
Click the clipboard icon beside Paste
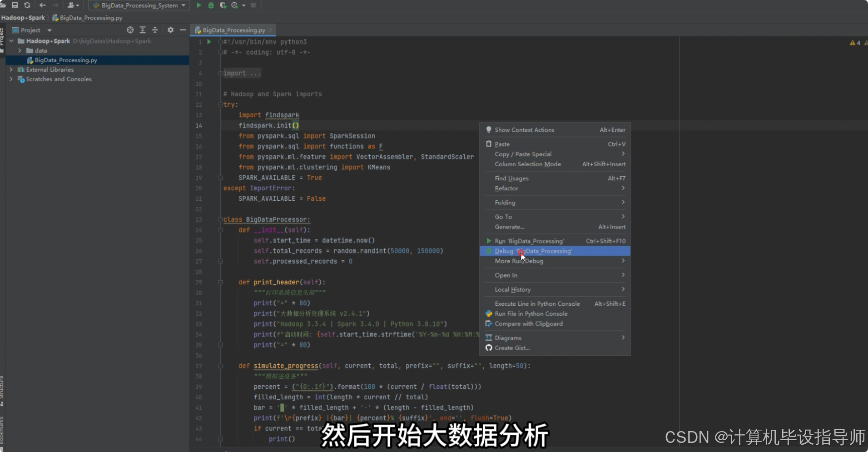pyautogui.click(x=489, y=144)
